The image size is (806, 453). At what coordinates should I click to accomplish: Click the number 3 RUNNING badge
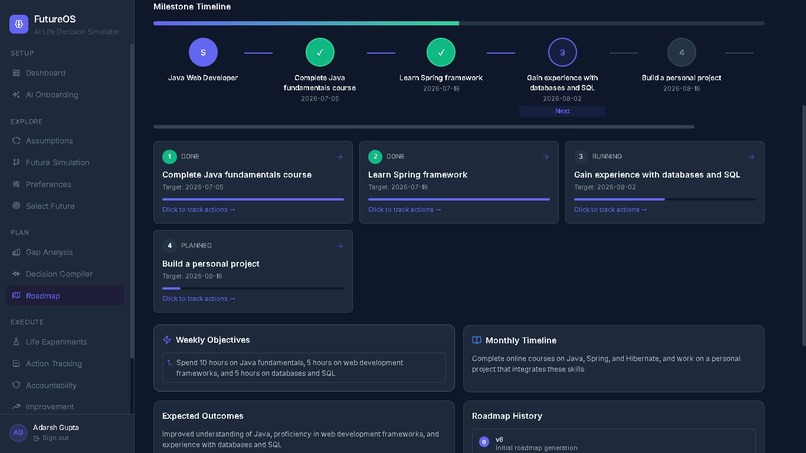[581, 156]
